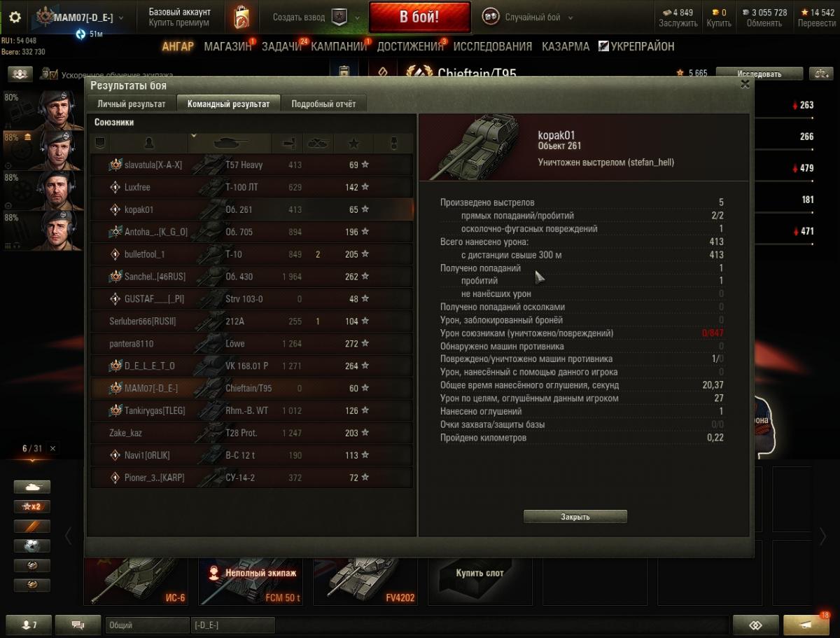Image resolution: width=840 pixels, height=638 pixels.
Task: Toggle the x2 bonus carousel filter
Action: click(32, 506)
